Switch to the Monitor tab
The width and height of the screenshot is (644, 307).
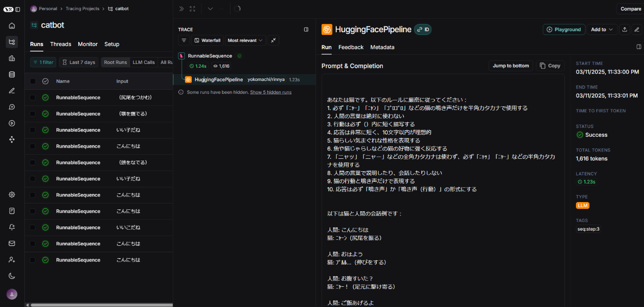(87, 44)
